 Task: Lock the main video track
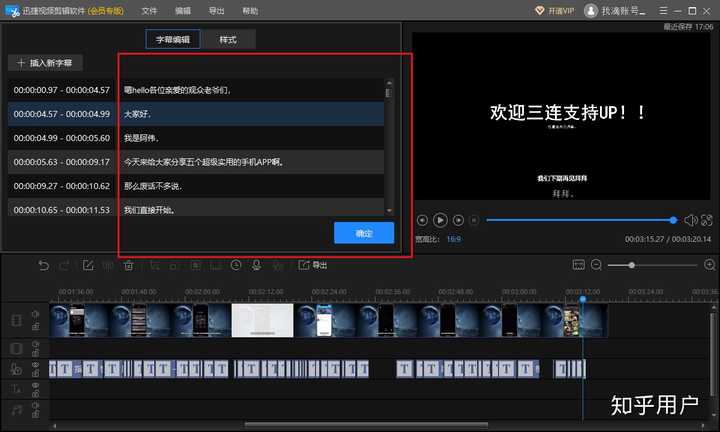click(x=35, y=326)
